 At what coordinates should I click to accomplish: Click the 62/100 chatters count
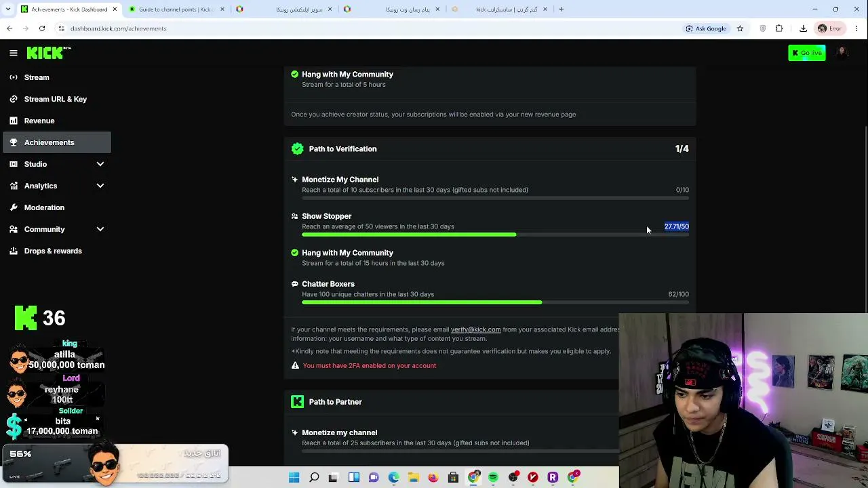[678, 294]
